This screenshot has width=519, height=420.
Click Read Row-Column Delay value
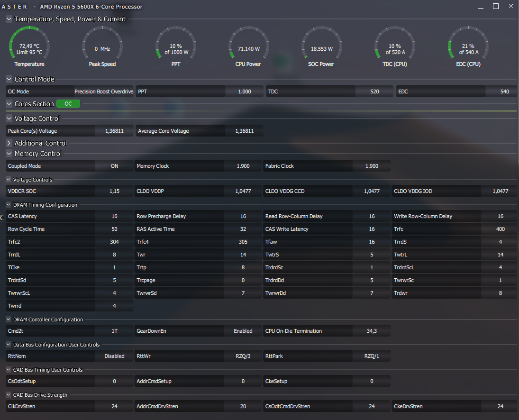[372, 217]
